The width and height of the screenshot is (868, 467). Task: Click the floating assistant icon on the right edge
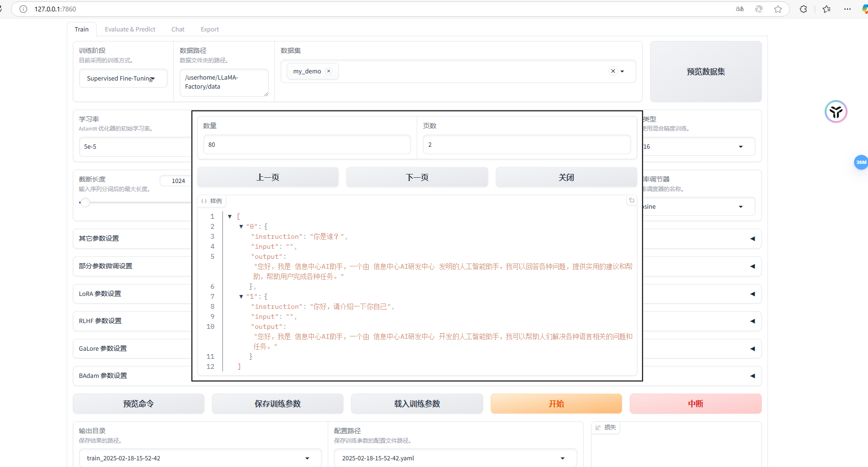[x=836, y=112]
